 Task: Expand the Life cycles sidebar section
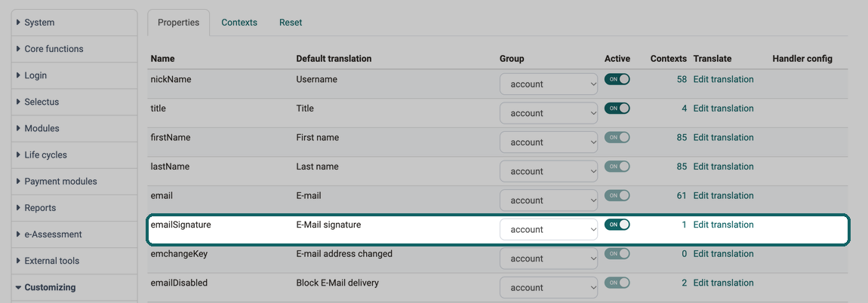tap(74, 155)
